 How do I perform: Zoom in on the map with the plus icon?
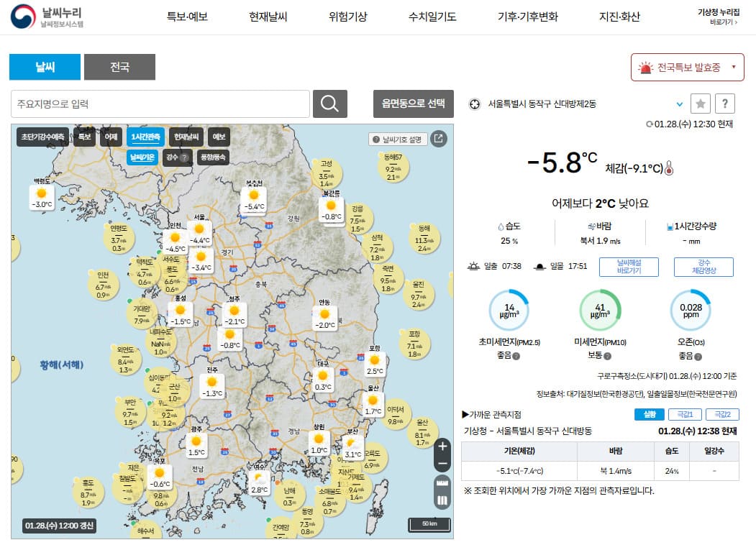click(442, 446)
